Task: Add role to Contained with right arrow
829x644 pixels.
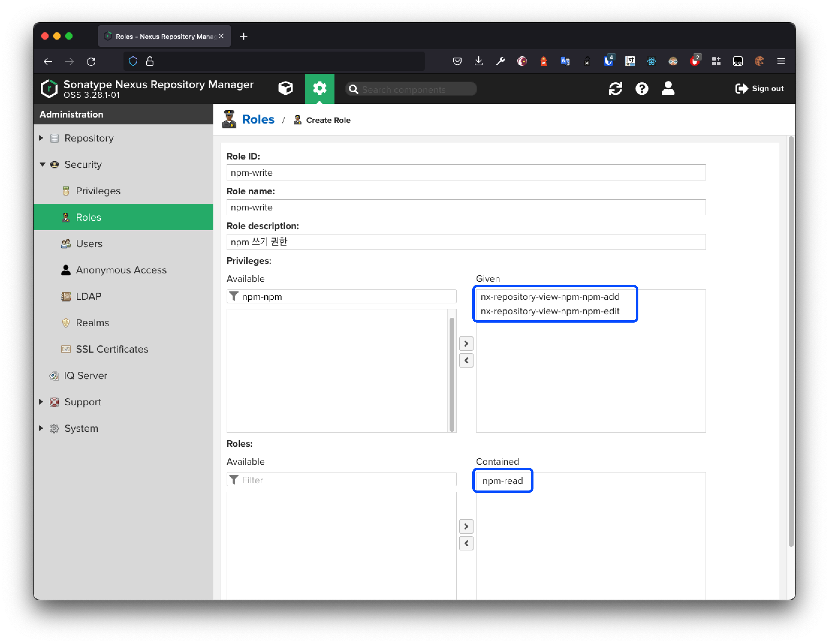Action: pos(466,526)
